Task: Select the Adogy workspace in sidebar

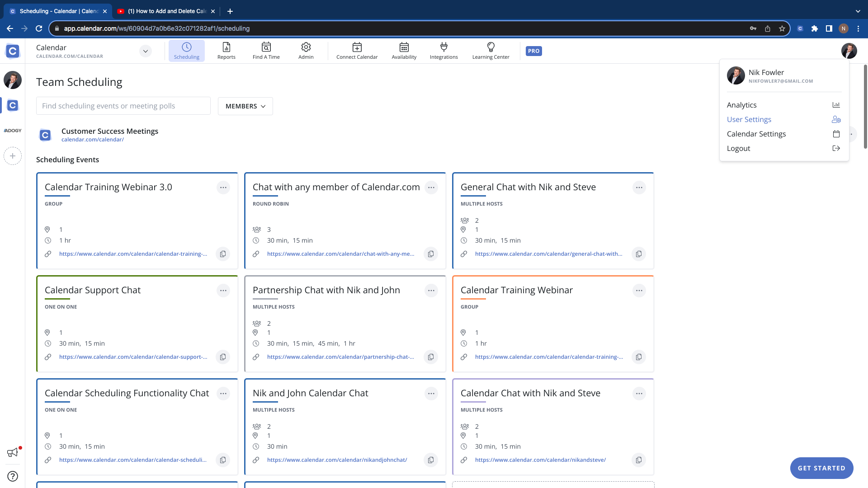Action: pos(13,131)
